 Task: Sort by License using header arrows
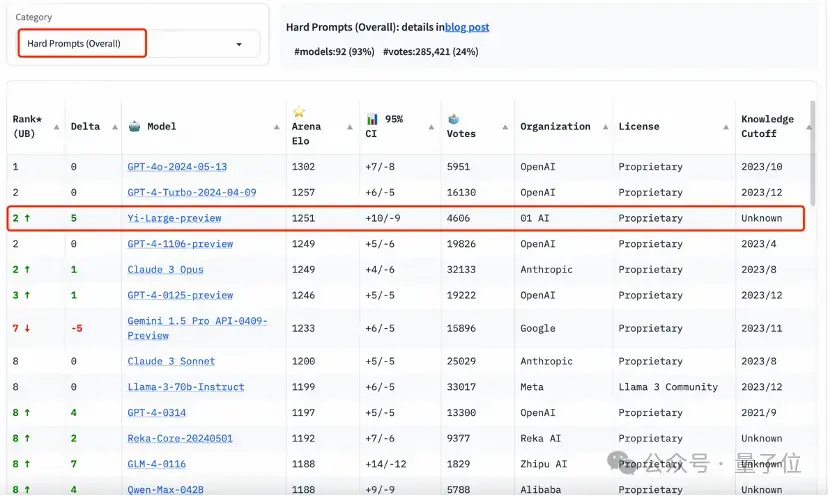click(x=724, y=127)
